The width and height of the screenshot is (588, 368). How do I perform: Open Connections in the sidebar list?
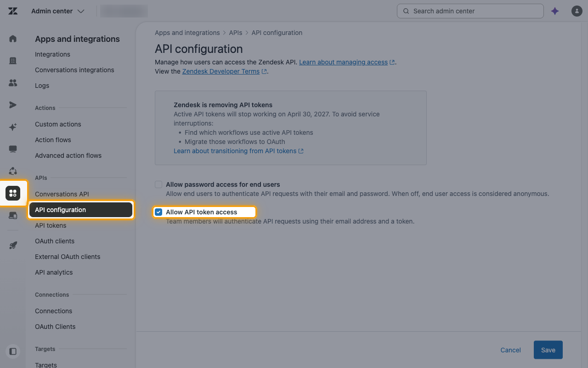53,311
